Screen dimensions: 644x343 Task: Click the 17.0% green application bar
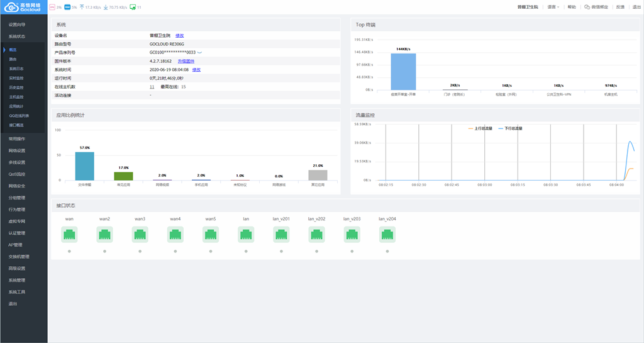pos(124,176)
